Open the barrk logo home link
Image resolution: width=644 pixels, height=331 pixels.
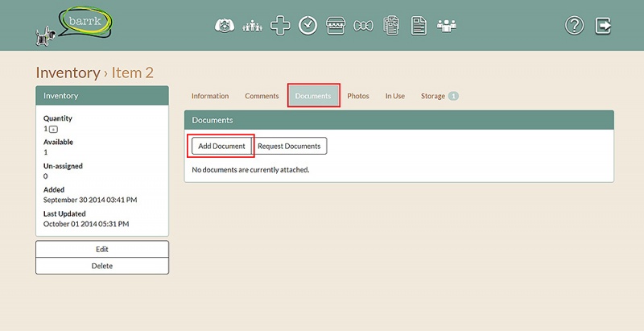pyautogui.click(x=74, y=26)
